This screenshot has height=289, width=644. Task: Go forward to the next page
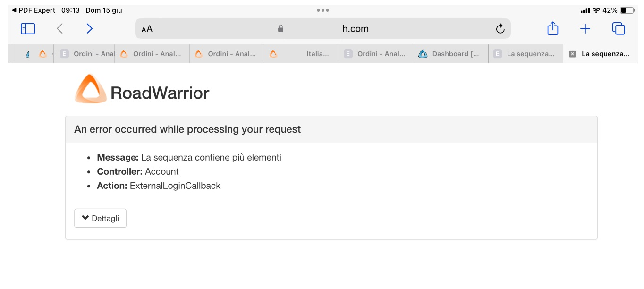pyautogui.click(x=89, y=29)
